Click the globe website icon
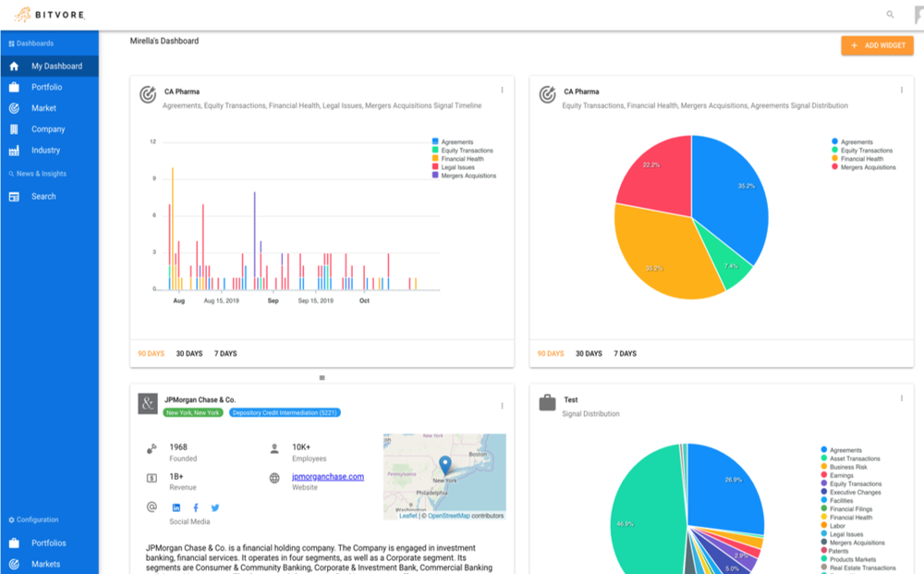924x574 pixels. 274,478
